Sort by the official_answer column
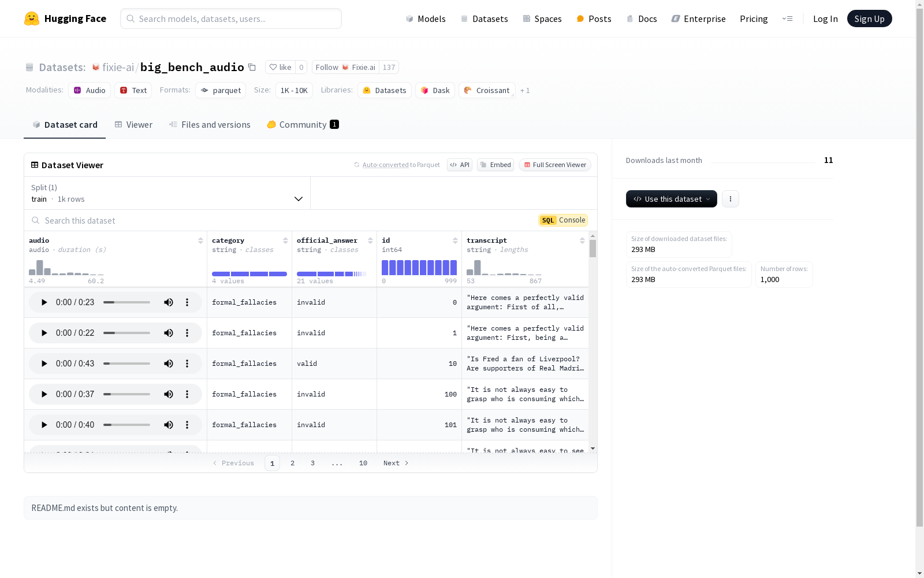 click(x=370, y=240)
